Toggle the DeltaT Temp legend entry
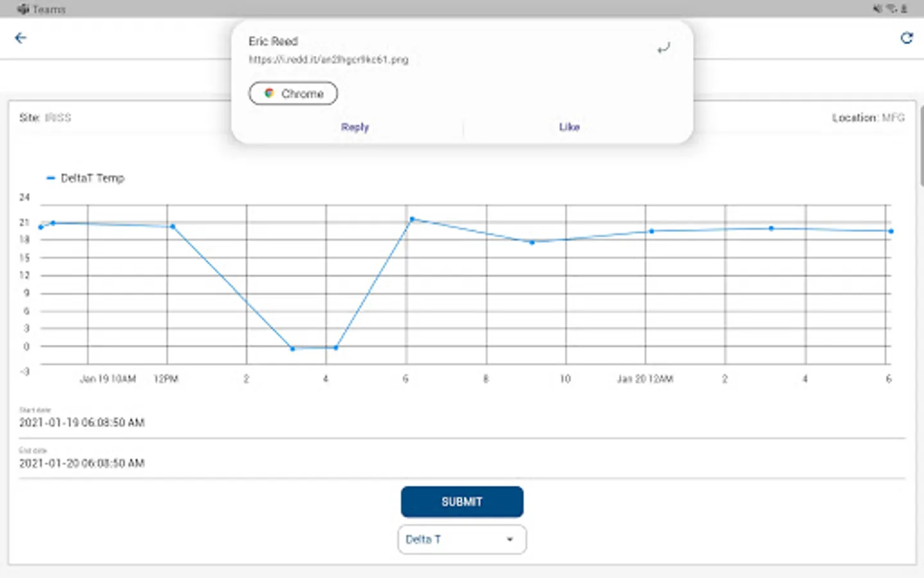 pos(85,178)
